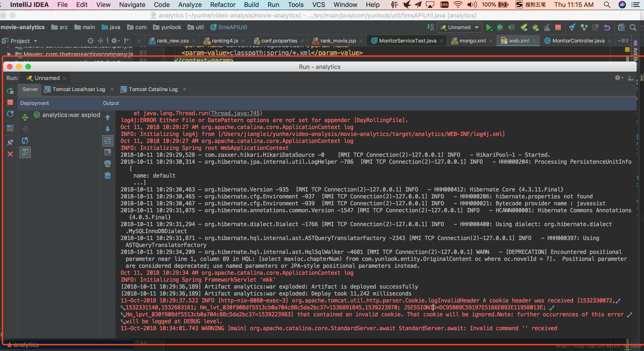Viewport: 644px width, 351px height.
Task: Hide the Project tool window
Action: [x=127, y=40]
